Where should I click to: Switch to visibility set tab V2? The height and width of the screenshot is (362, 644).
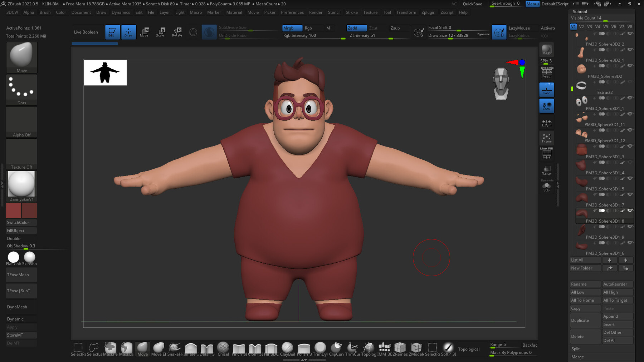click(581, 27)
